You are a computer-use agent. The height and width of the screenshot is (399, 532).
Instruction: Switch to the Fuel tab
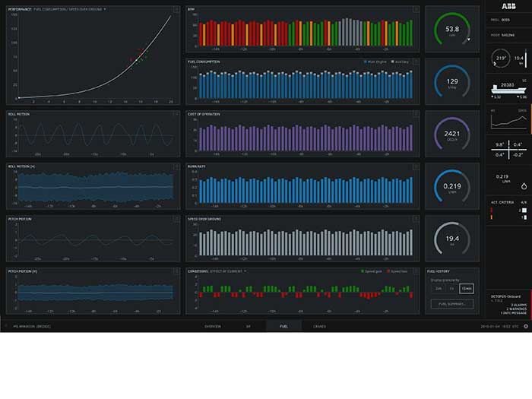point(284,326)
